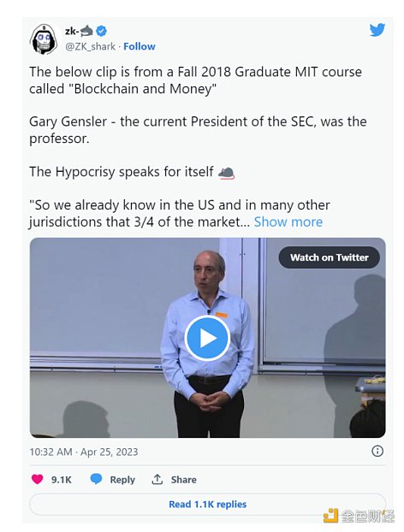Click the Share label
The height and width of the screenshot is (532, 404).
(x=184, y=480)
